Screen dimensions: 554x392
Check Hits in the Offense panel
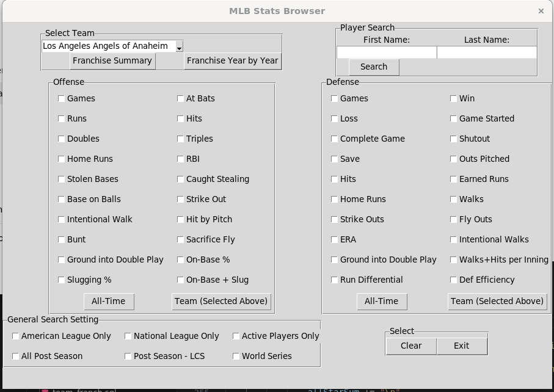[180, 118]
